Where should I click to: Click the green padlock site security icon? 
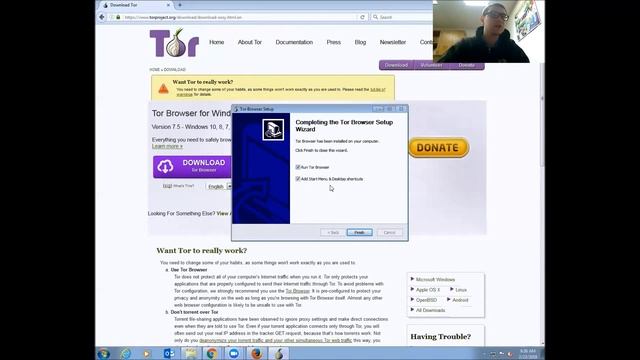click(118, 17)
